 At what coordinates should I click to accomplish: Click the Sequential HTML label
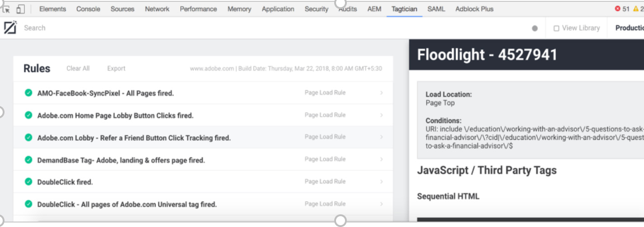[x=448, y=196]
